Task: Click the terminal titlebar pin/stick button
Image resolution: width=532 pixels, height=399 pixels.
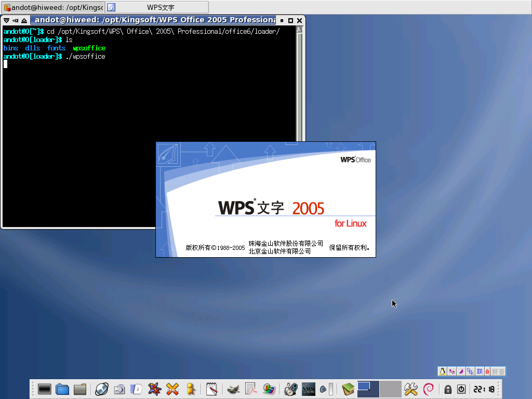Action: click(x=15, y=20)
